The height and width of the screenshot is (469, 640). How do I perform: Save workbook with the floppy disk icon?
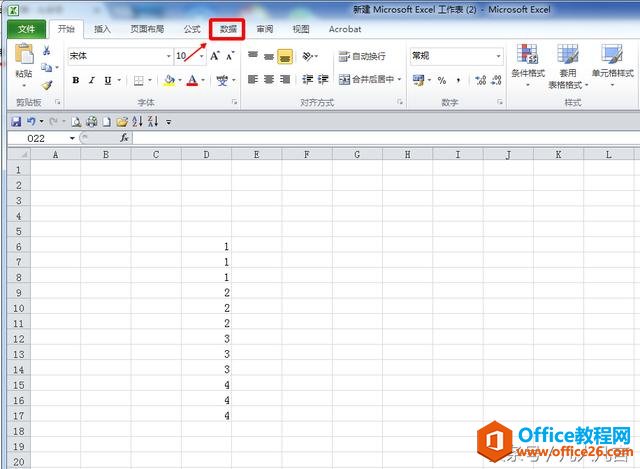[16, 121]
